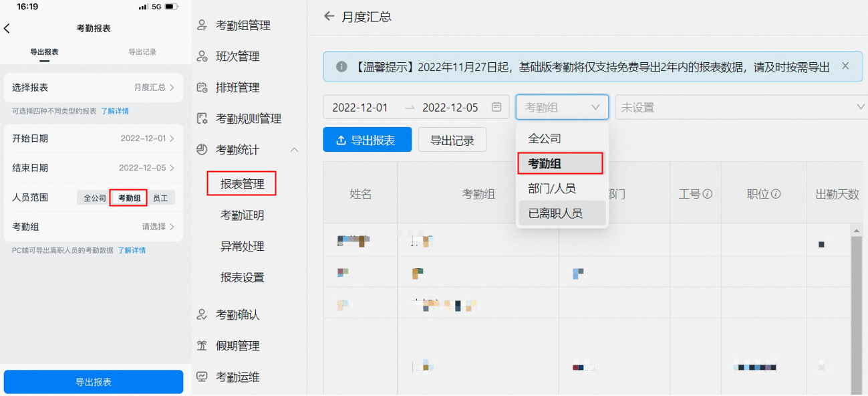Viewport: 868px width, 396px height.
Task: Click end date 2022-12-05 field
Action: (450, 107)
